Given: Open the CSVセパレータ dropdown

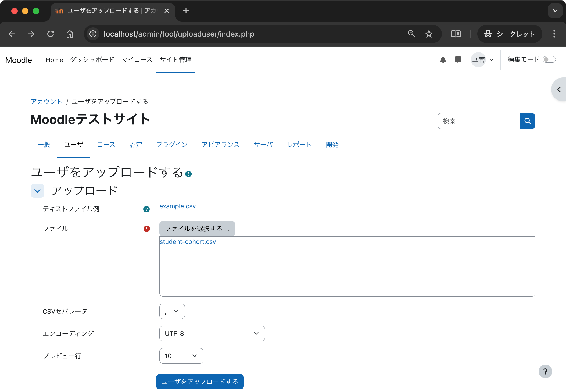Looking at the screenshot, I should pos(172,311).
